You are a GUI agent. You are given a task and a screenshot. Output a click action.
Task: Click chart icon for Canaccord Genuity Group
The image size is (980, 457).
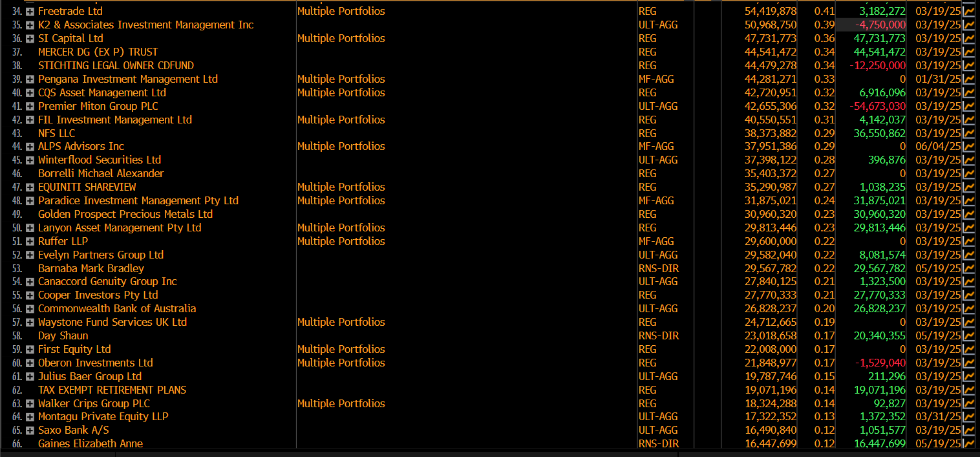tap(968, 281)
